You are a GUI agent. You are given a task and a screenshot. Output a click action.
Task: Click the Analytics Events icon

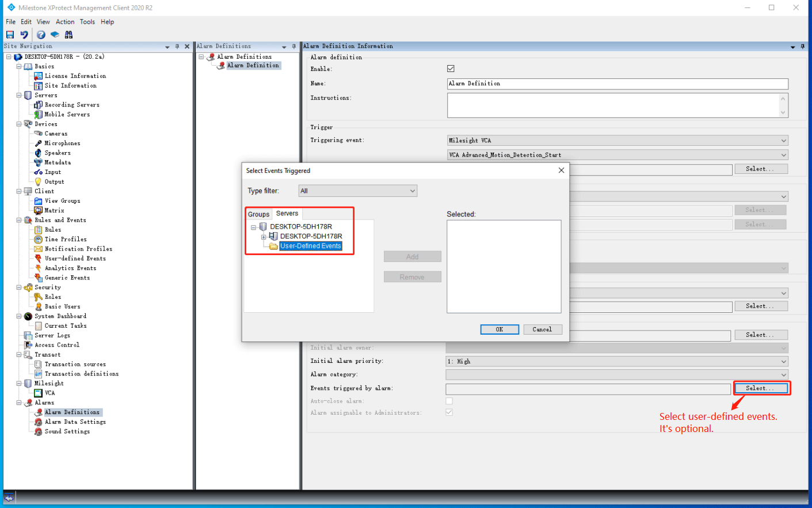[x=39, y=268]
